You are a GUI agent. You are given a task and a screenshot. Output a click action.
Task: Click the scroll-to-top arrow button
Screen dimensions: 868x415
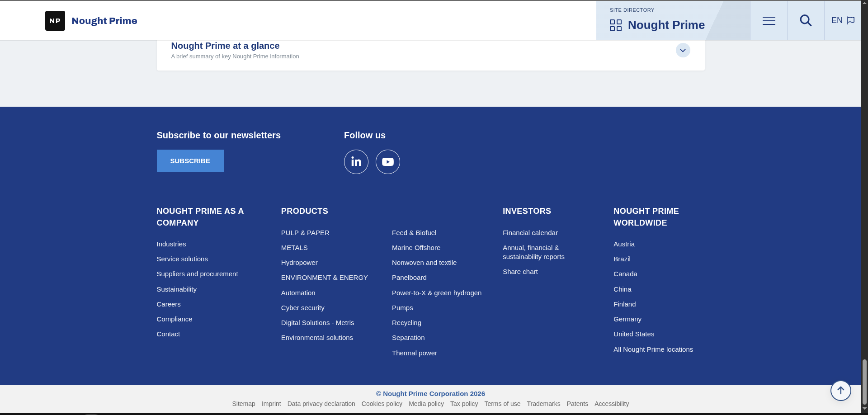(840, 391)
